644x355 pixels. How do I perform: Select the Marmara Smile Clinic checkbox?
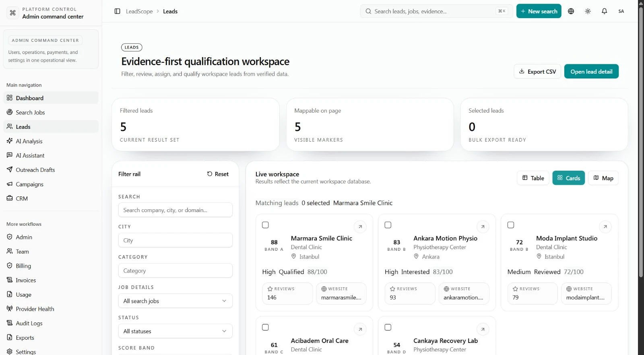(x=265, y=225)
